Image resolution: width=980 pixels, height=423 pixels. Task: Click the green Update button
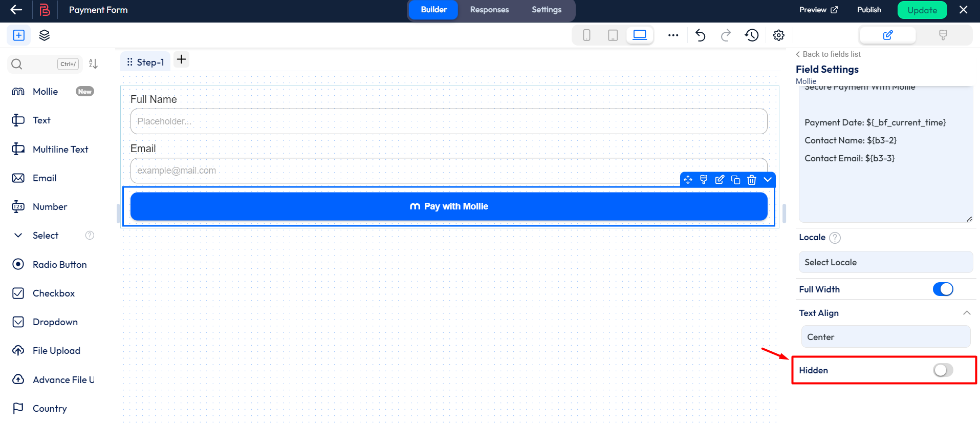click(922, 10)
